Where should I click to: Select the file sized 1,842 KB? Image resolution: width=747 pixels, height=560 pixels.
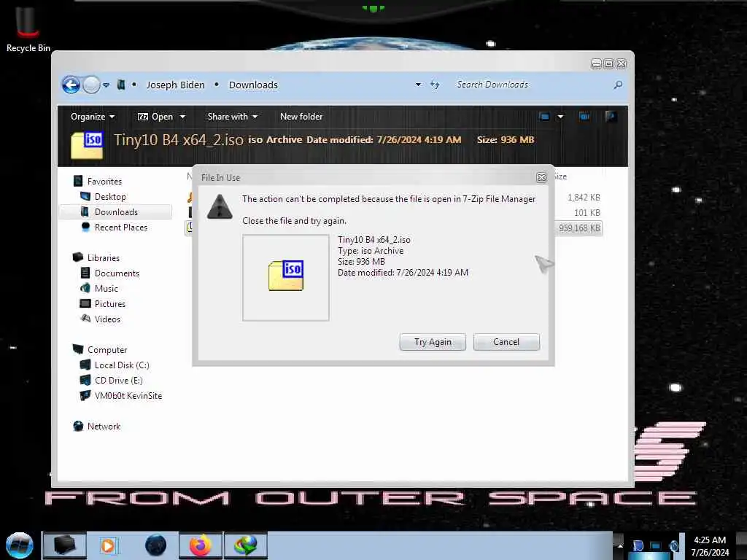click(584, 197)
